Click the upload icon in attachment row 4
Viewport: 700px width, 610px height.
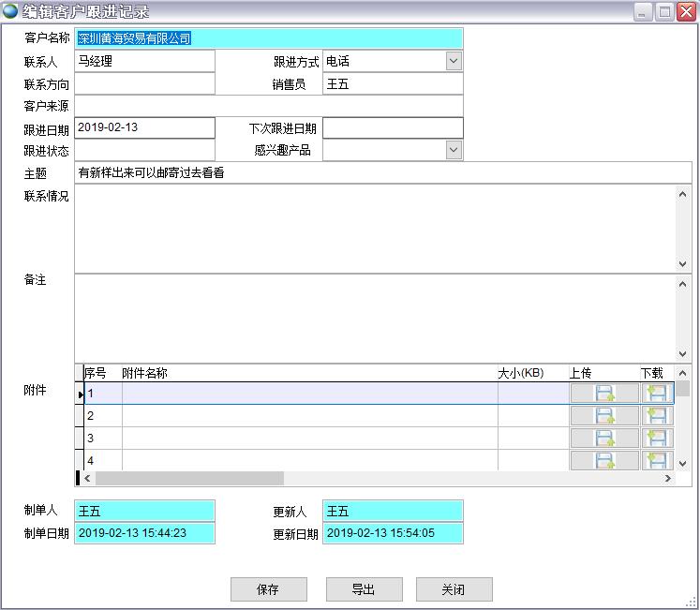(604, 460)
